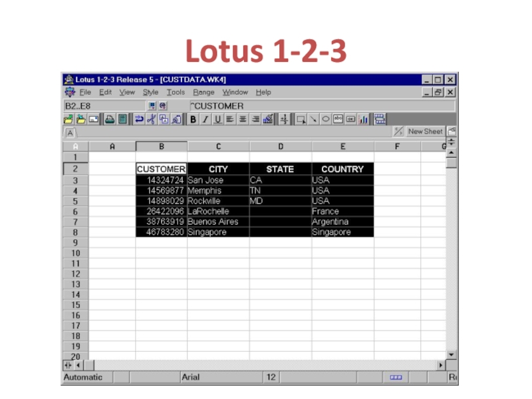Image resolution: width=532 pixels, height=399 pixels.
Task: Click the San Jose cell
Action: click(218, 180)
